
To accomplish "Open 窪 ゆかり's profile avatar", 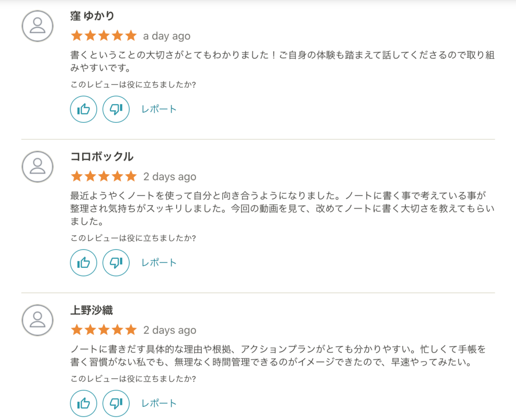I will point(37,26).
